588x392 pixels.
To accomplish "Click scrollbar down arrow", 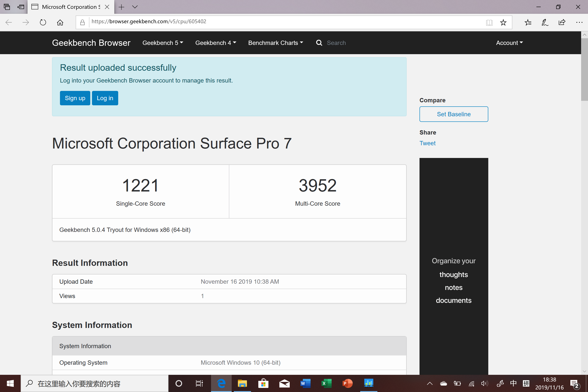I will point(584,371).
